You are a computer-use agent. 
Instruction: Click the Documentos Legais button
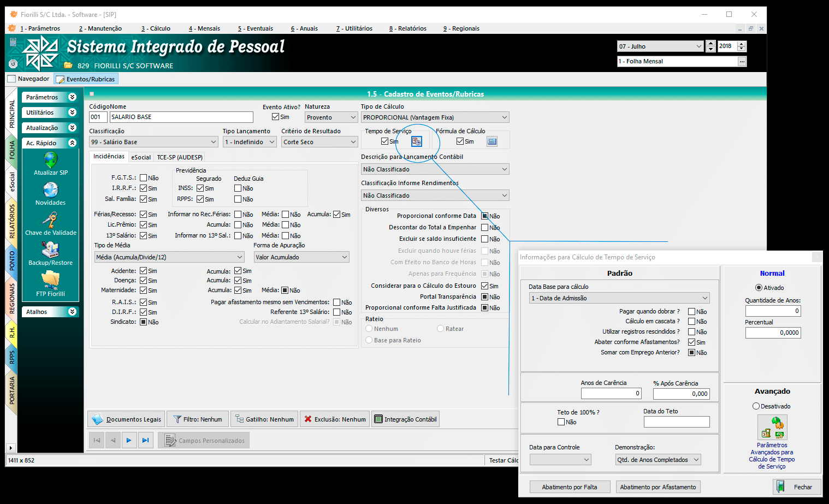pos(127,419)
